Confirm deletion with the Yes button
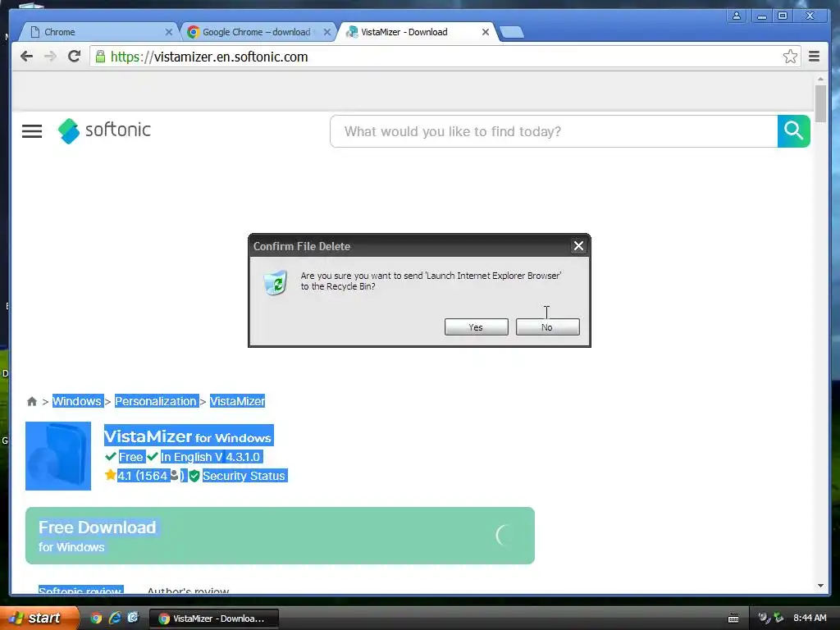840x630 pixels. tap(477, 327)
